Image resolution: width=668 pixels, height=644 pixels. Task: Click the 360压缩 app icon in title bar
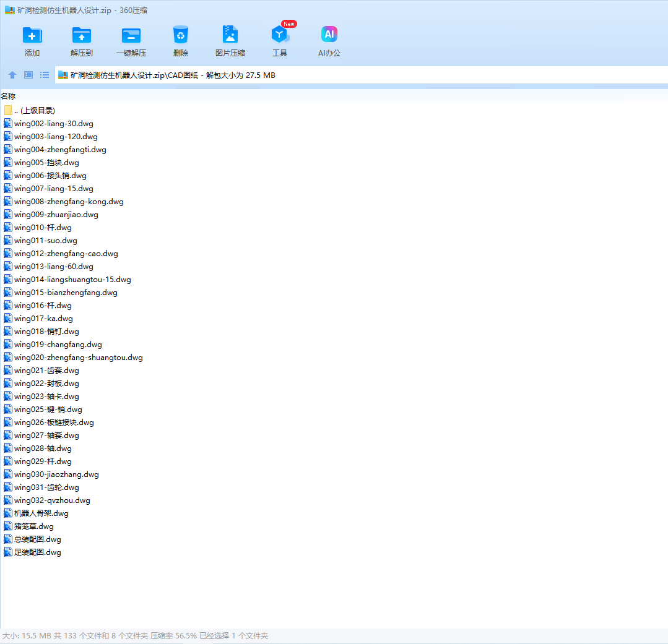coord(9,10)
